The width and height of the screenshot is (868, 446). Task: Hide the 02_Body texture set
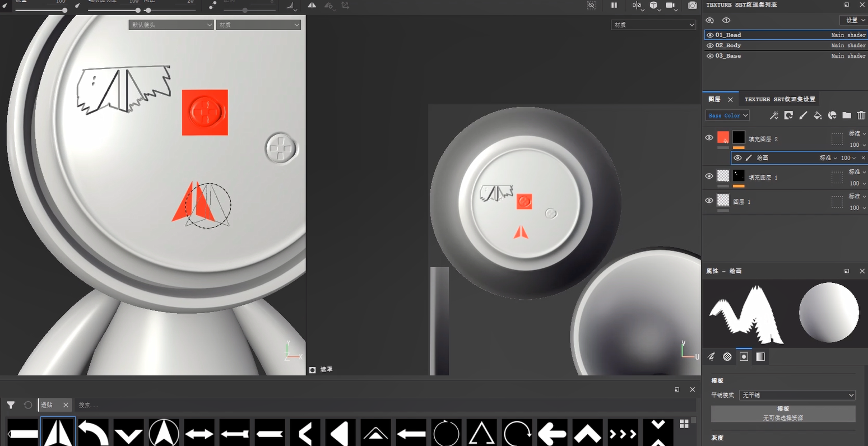coord(710,45)
